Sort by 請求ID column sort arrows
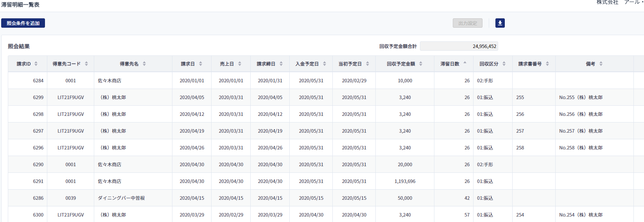This screenshot has width=644, height=222. pyautogui.click(x=36, y=64)
